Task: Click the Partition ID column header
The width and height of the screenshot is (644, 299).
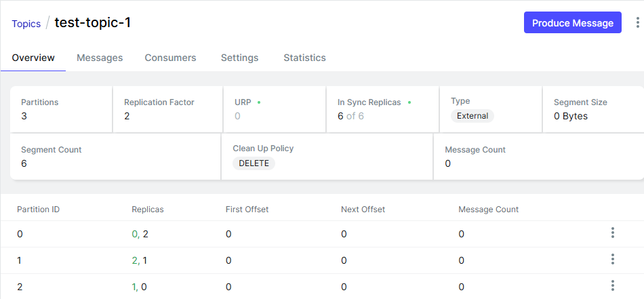Action: click(x=38, y=210)
